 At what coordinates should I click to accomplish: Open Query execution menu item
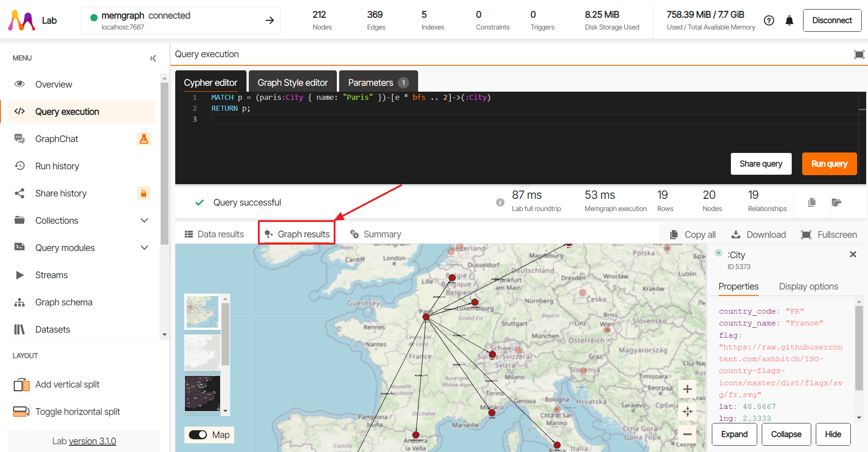82,112
